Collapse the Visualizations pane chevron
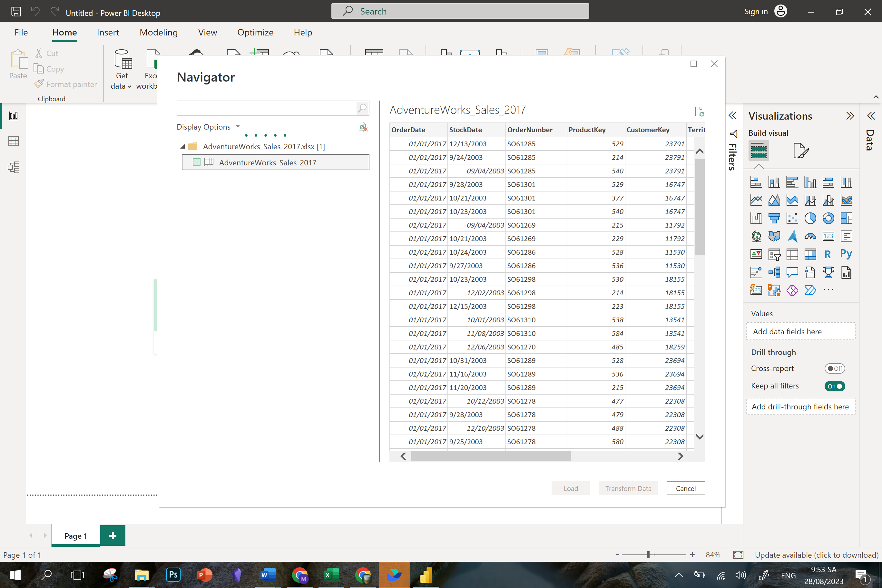The height and width of the screenshot is (588, 882). pos(850,115)
